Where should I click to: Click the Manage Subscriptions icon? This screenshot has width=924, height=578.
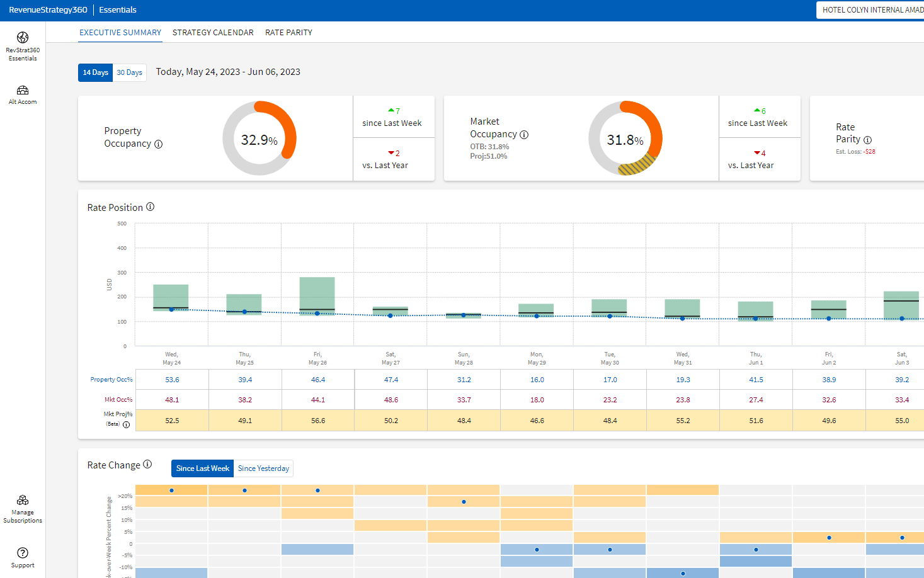(23, 501)
